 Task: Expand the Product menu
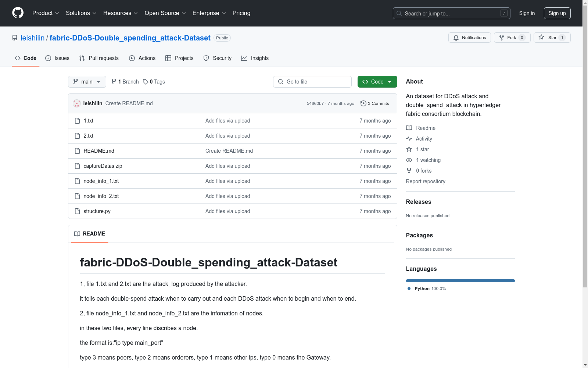pos(46,13)
